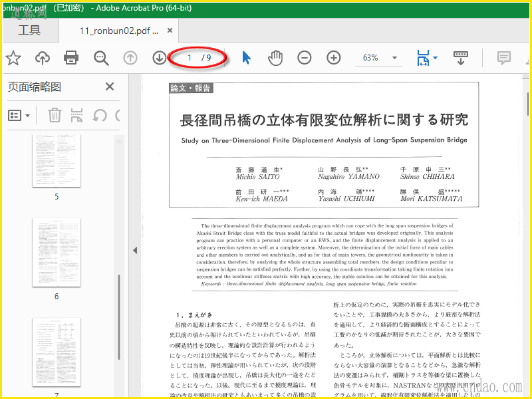
Task: Click the page number input field
Action: pos(190,58)
